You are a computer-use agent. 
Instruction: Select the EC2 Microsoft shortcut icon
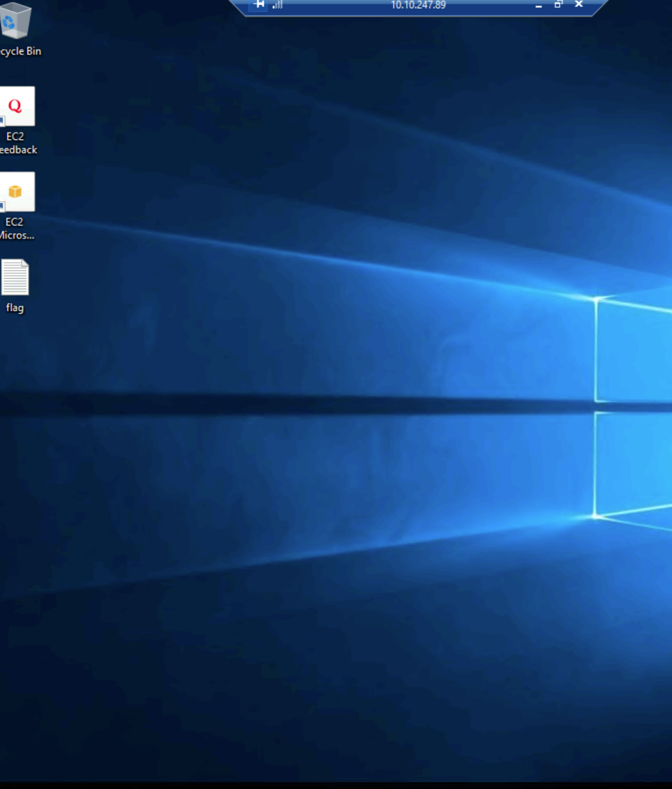tap(17, 192)
